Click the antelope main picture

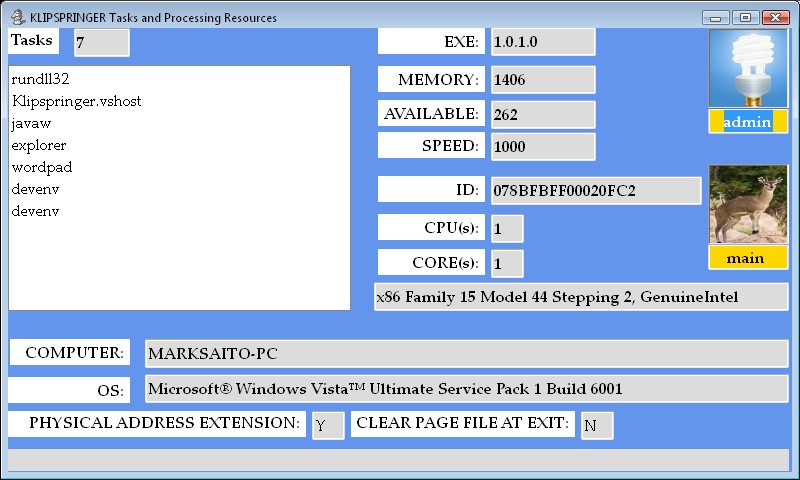click(x=748, y=204)
